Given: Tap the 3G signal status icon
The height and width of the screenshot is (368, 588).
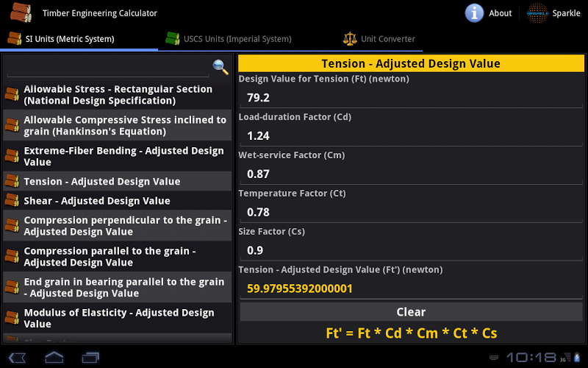Looking at the screenshot, I should point(565,357).
